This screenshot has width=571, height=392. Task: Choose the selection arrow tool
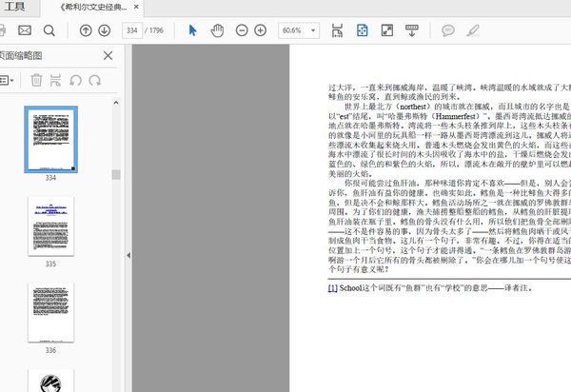tap(193, 30)
